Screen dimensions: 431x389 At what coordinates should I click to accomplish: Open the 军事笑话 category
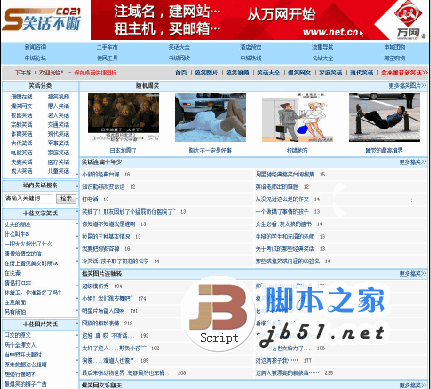[x=58, y=143]
